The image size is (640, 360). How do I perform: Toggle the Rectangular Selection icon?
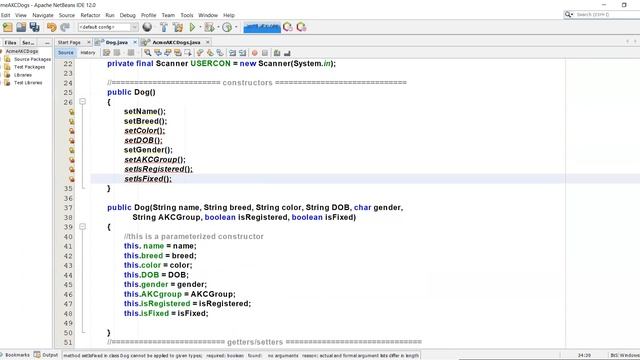click(x=188, y=53)
